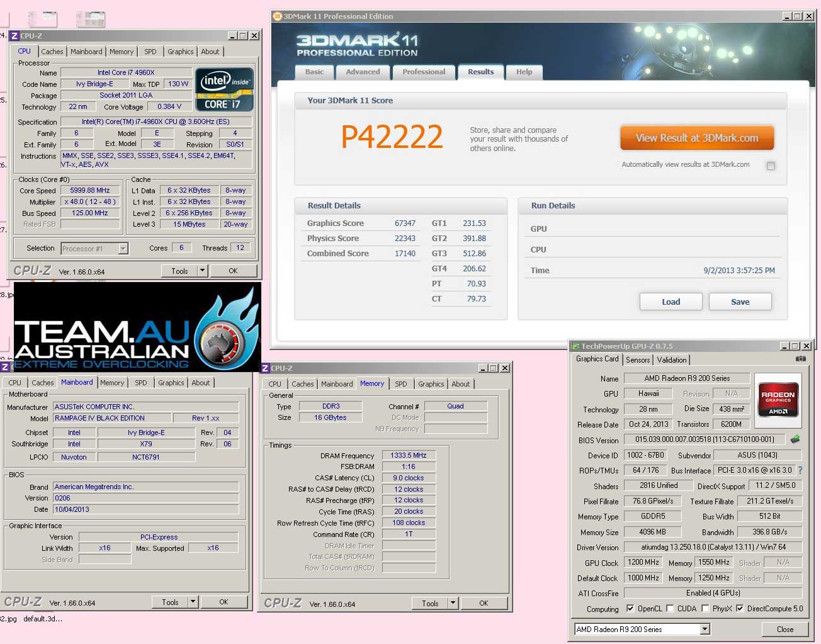Click the GPU-Z title bar icon

pos(575,346)
